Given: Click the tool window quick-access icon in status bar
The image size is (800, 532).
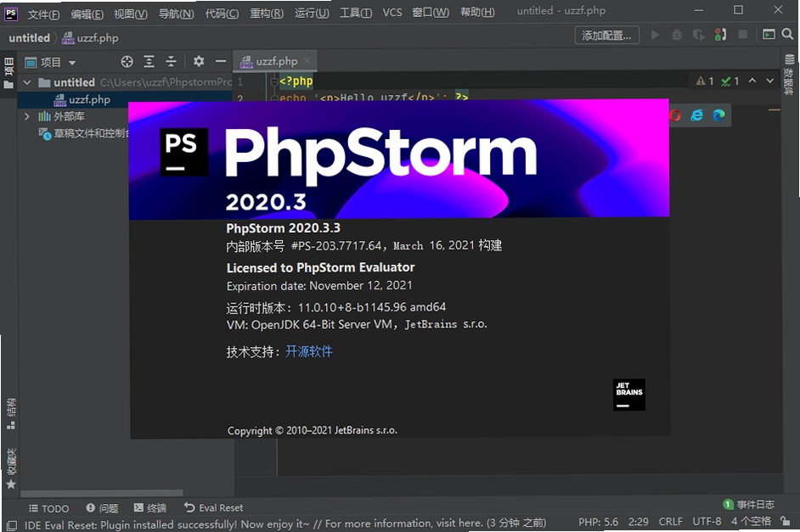Looking at the screenshot, I should click(11, 525).
